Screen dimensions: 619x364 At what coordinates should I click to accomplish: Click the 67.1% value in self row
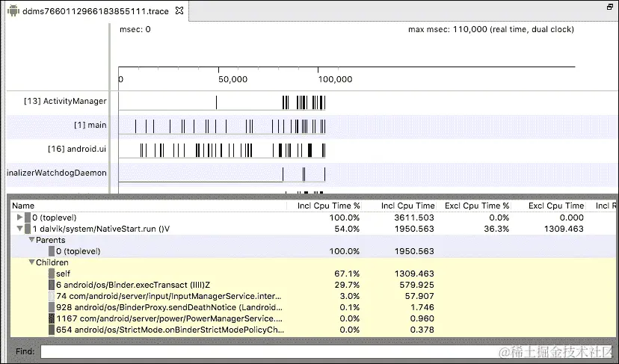[347, 274]
